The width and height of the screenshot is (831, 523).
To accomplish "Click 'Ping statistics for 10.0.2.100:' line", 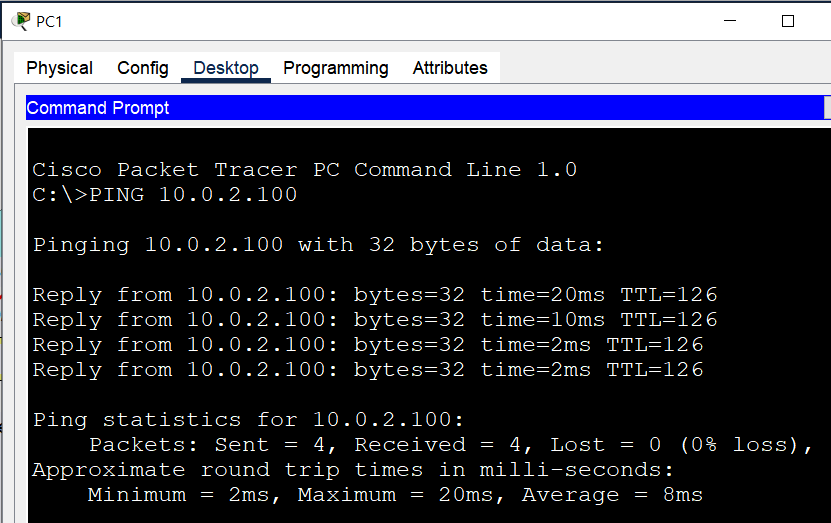I will pos(248,420).
